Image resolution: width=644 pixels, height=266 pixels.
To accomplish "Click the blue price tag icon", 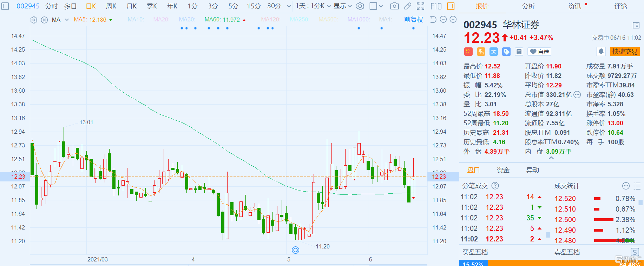I will (506, 52).
